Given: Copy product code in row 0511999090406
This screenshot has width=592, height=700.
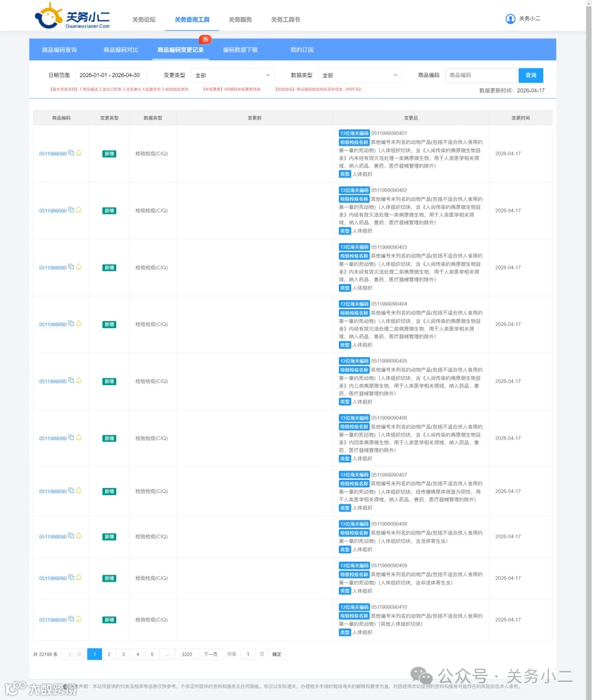Looking at the screenshot, I should [x=71, y=438].
